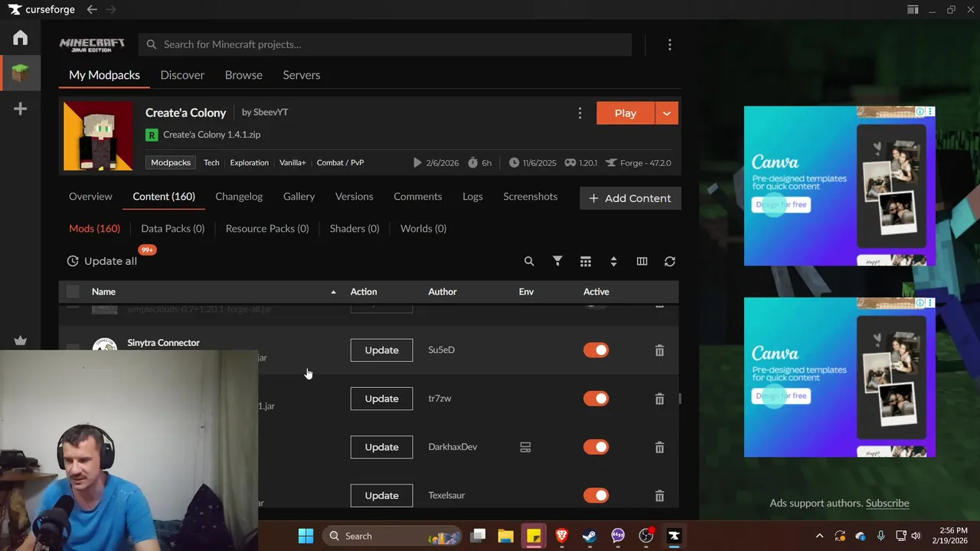This screenshot has height=551, width=980.
Task: Open the Logs tab
Action: point(472,197)
